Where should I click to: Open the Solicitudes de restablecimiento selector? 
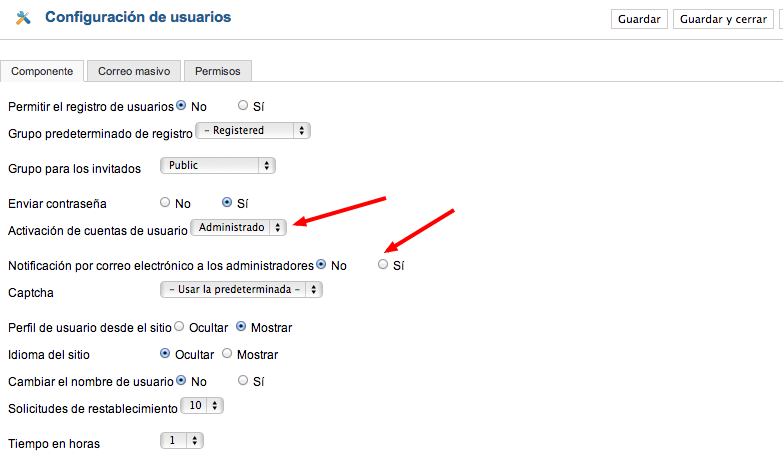coord(202,405)
